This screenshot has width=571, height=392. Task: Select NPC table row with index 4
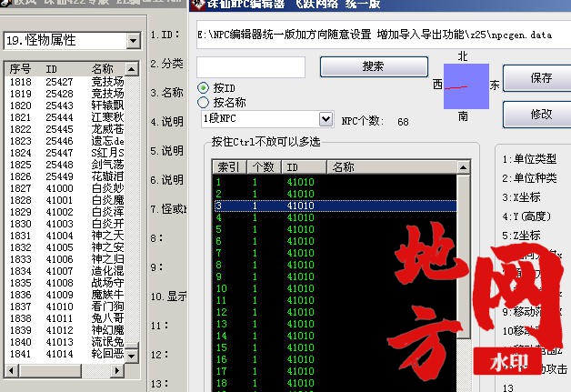pos(335,217)
